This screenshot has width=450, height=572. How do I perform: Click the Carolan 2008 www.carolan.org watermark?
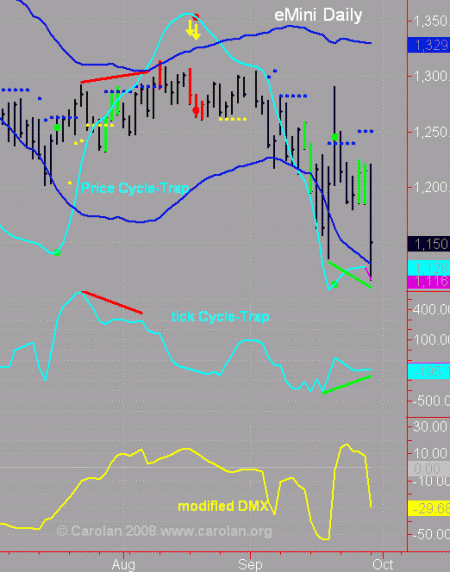coord(164,531)
